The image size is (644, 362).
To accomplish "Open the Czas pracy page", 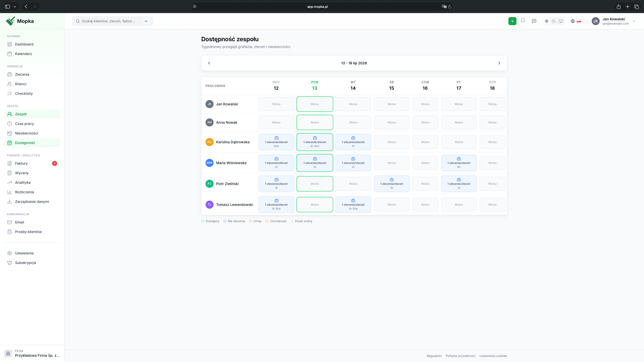I will point(32,124).
